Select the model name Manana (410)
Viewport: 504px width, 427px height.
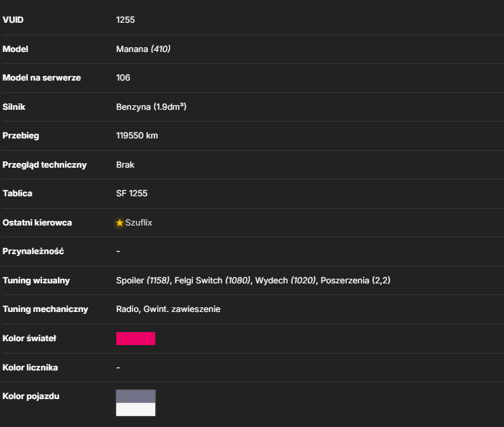[143, 49]
